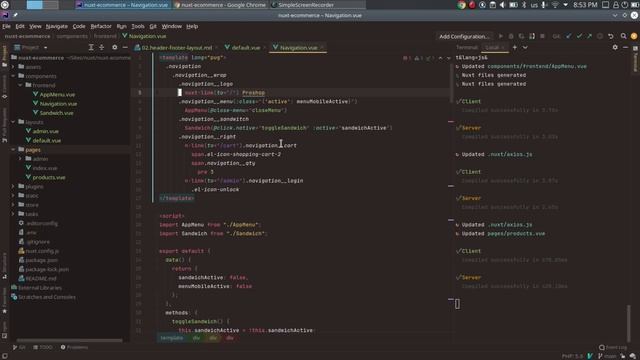Image resolution: width=640 pixels, height=360 pixels.
Task: Open the Git tool window button
Action: (19, 347)
